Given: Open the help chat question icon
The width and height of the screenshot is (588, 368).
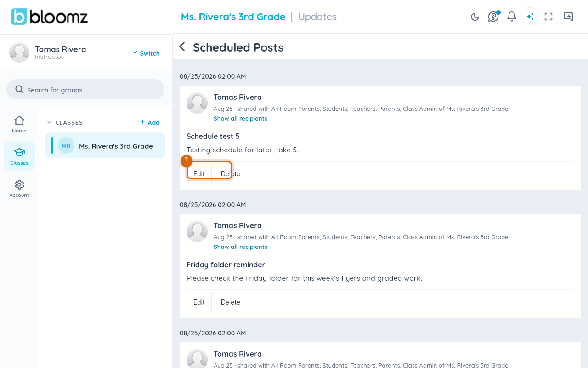Looking at the screenshot, I should click(493, 17).
